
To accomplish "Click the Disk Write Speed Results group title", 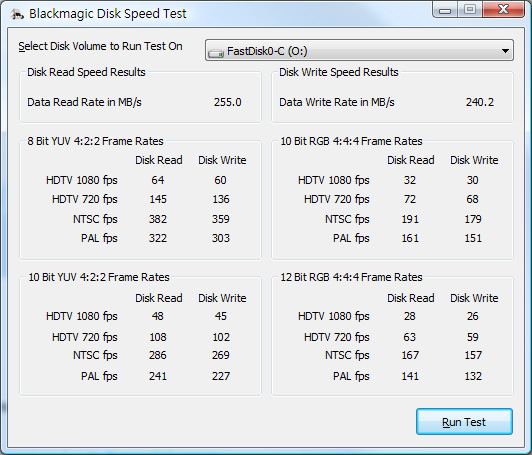I will click(339, 72).
